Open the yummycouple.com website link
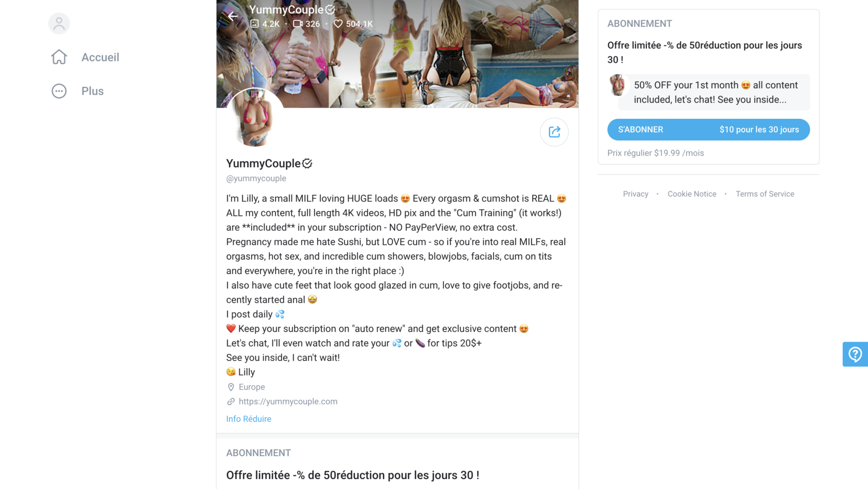Viewport: 868px width, 489px height. pyautogui.click(x=288, y=402)
